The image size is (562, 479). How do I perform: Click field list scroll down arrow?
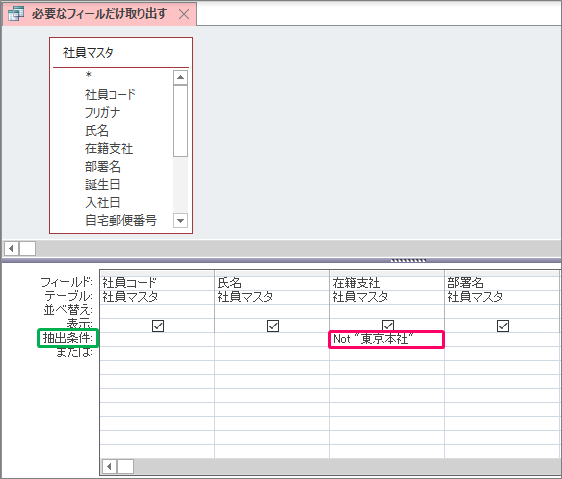[180, 220]
